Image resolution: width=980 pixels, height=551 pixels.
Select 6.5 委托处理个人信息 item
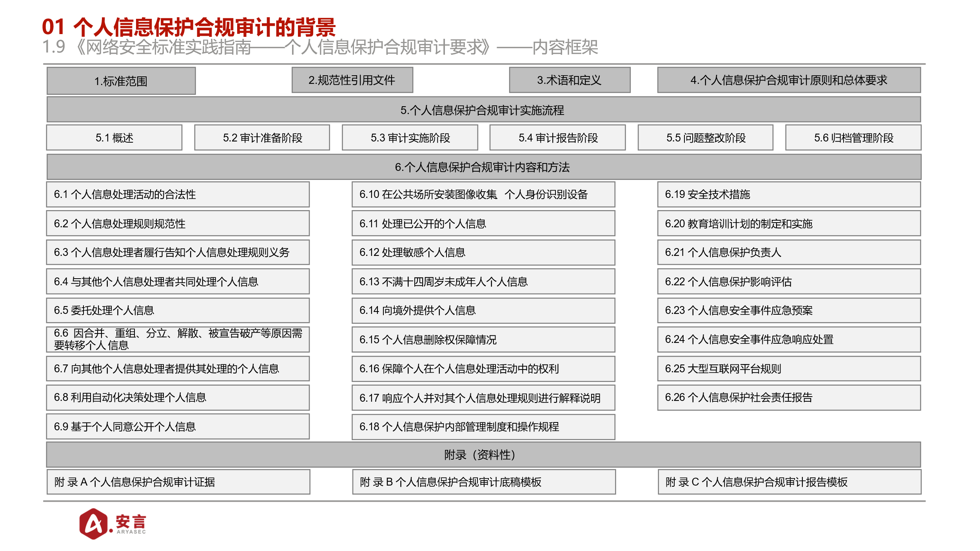[178, 310]
